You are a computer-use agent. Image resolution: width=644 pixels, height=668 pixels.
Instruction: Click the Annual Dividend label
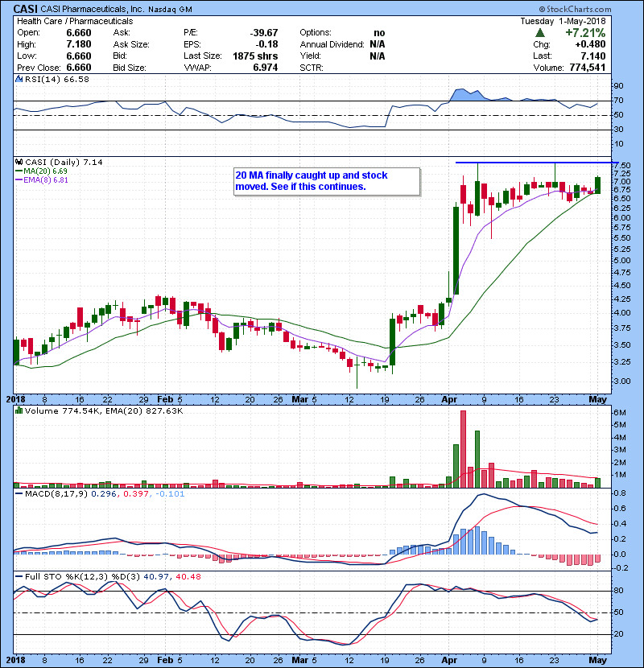coord(332,44)
